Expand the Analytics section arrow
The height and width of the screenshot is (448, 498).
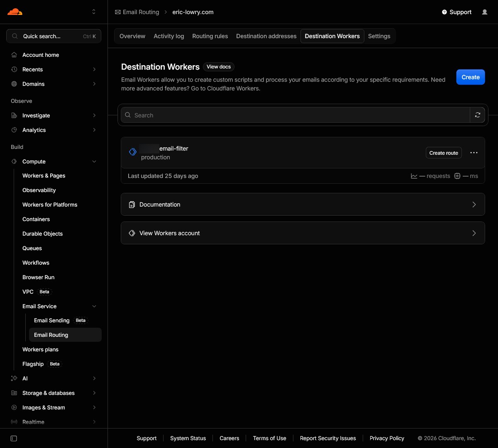click(94, 130)
